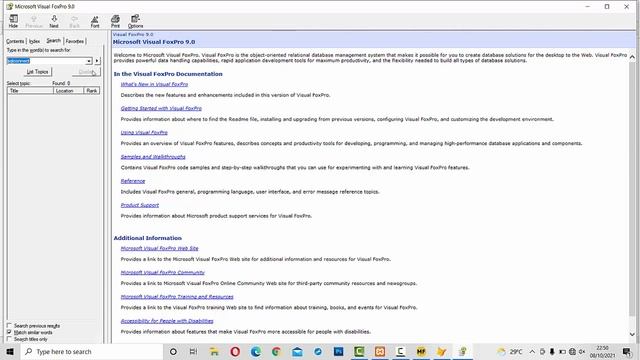Open Microsoft Visual FoxPro Web Site link

click(160, 248)
